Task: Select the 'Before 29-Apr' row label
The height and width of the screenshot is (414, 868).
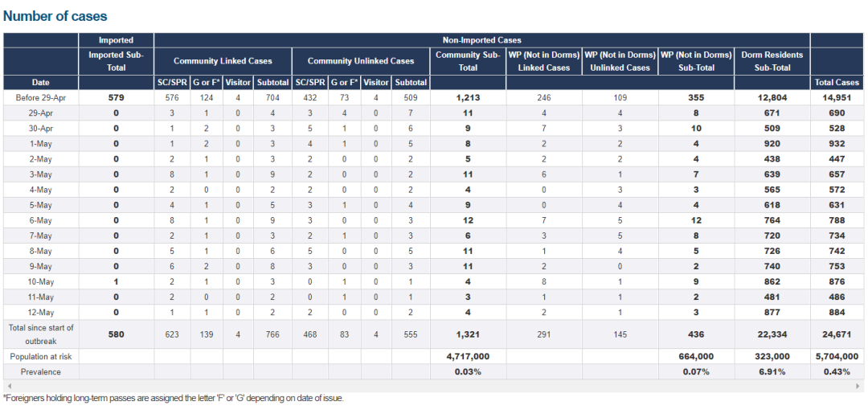Action: pos(40,97)
